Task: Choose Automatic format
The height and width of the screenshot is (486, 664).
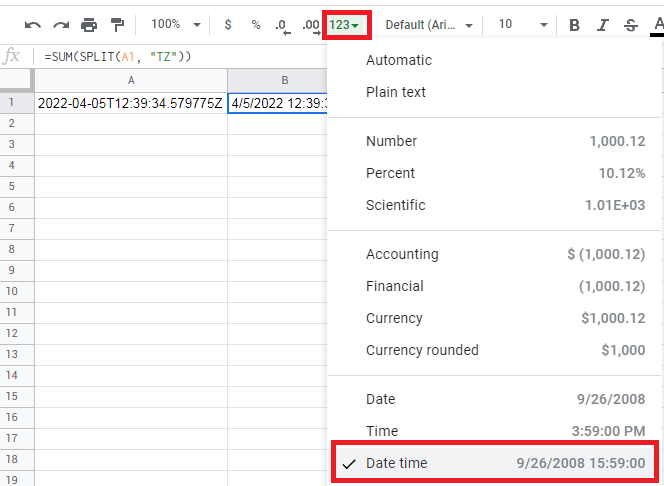Action: click(x=494, y=60)
